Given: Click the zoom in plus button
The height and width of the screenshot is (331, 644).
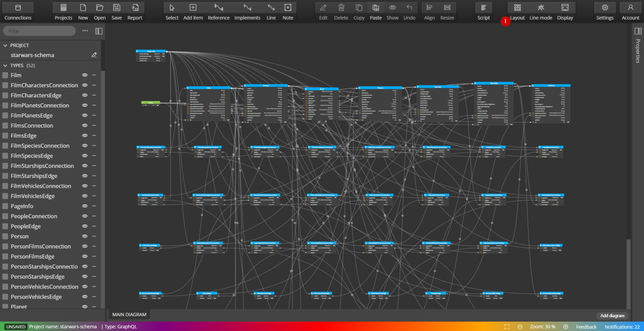Looking at the screenshot, I should click(566, 327).
